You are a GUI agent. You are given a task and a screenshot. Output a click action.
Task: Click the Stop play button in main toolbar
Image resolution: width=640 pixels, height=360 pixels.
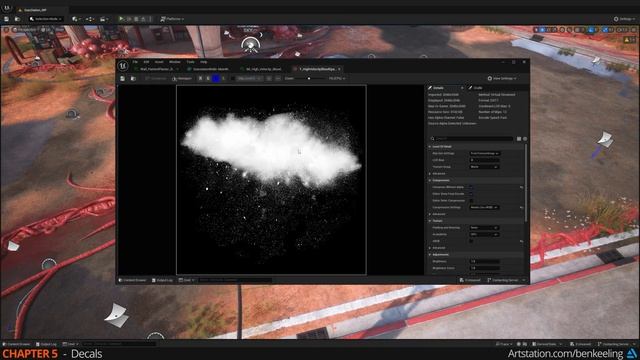tap(136, 19)
